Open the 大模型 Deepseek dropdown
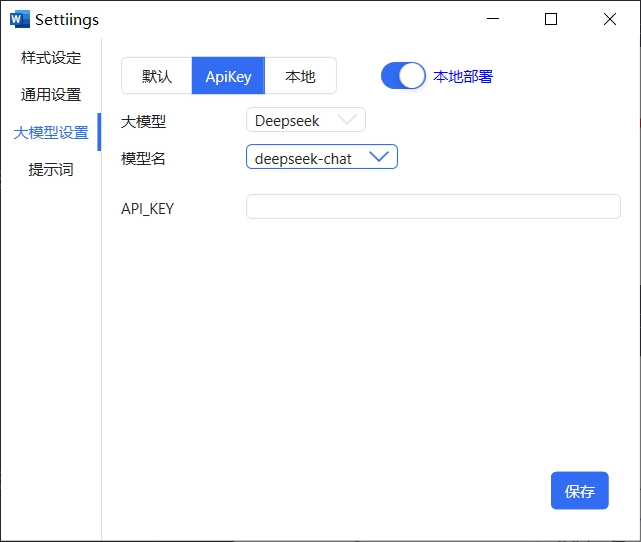The width and height of the screenshot is (641, 542). coord(306,120)
